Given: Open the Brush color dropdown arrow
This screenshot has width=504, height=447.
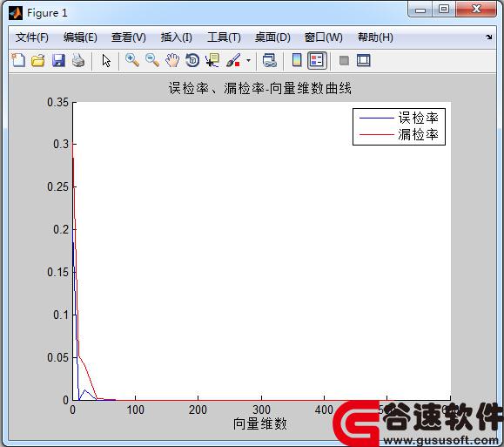Looking at the screenshot, I should 248,60.
